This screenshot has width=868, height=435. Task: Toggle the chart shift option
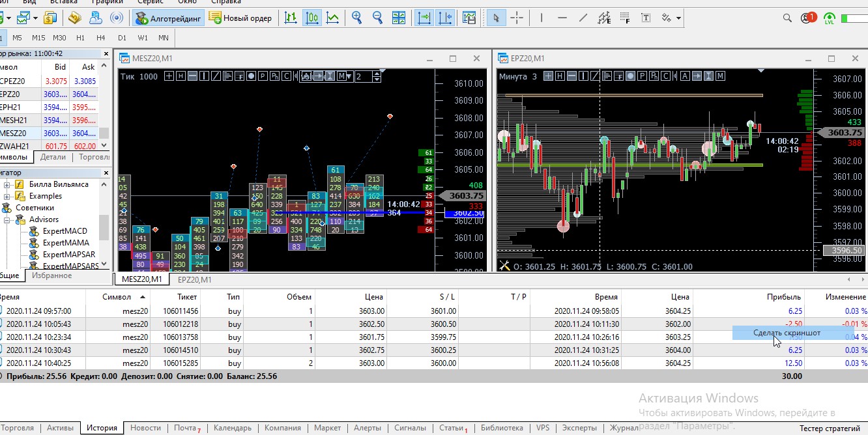[x=446, y=18]
